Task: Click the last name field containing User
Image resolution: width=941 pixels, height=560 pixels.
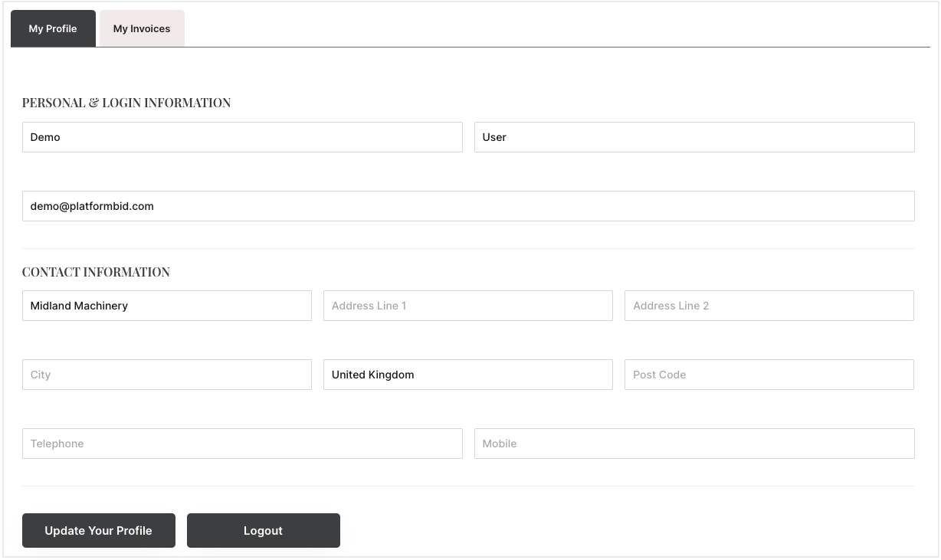Action: (693, 137)
